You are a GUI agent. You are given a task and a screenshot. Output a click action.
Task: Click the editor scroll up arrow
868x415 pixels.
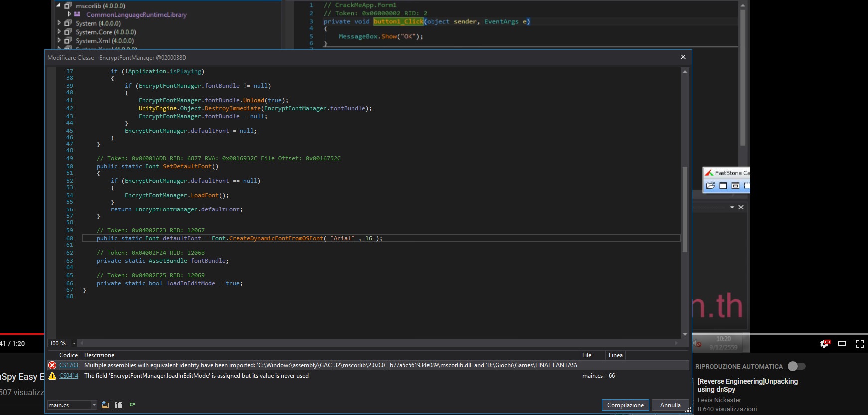685,71
